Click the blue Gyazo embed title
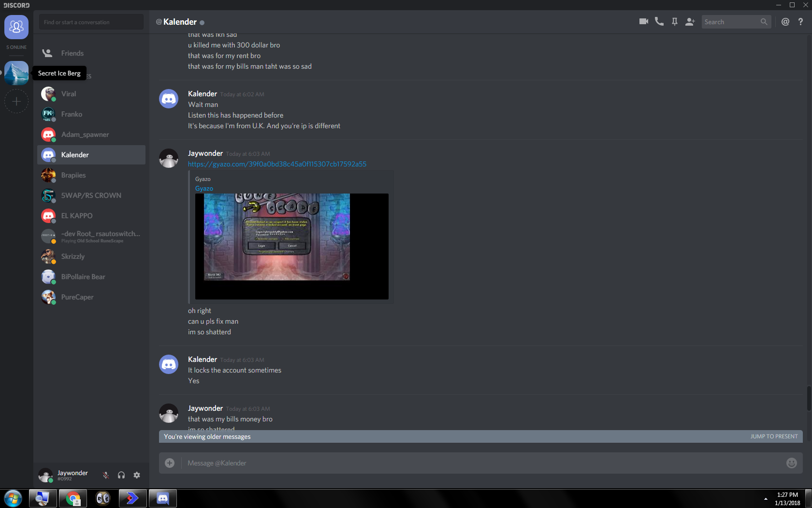812x508 pixels. (204, 189)
